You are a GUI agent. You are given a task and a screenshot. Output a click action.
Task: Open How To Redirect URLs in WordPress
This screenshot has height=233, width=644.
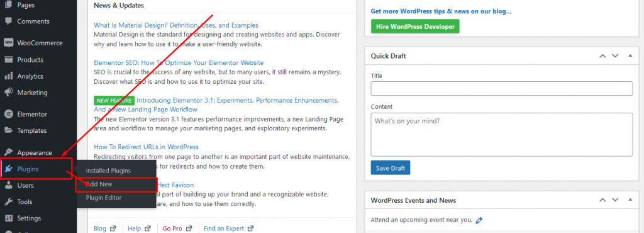click(x=146, y=147)
